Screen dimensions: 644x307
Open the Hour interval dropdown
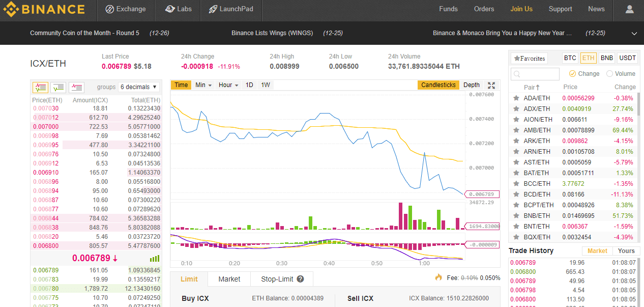click(x=228, y=85)
